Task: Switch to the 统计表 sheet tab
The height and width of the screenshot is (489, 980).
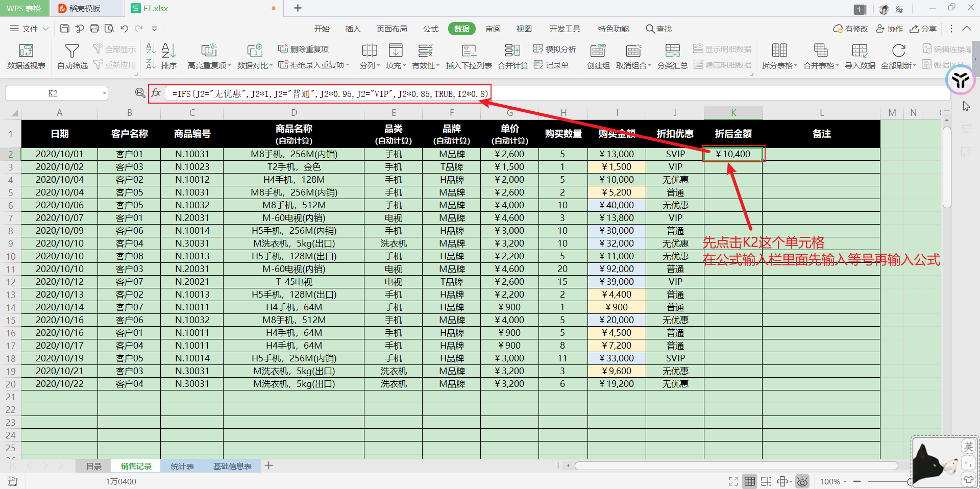Action: [182, 466]
